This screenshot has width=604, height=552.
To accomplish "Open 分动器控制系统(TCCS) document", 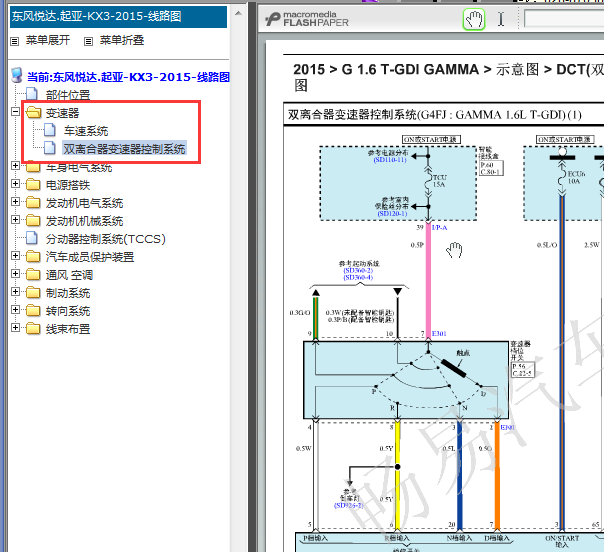I will pos(106,239).
